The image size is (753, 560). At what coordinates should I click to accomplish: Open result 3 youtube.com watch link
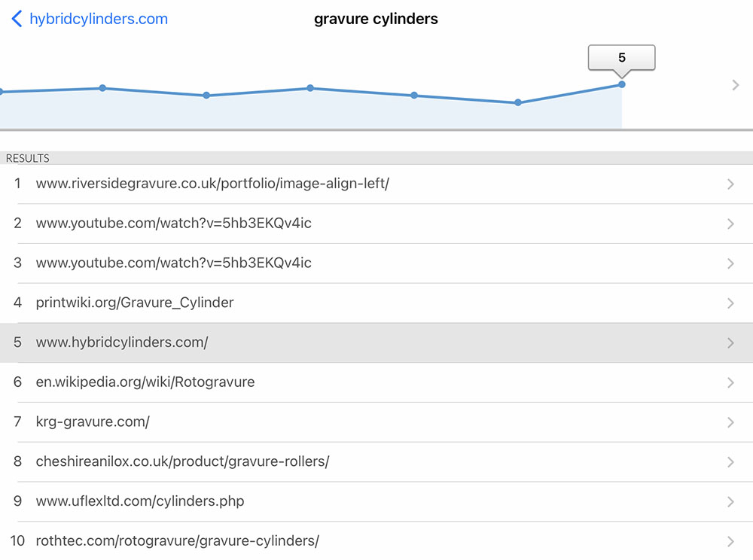pos(376,263)
